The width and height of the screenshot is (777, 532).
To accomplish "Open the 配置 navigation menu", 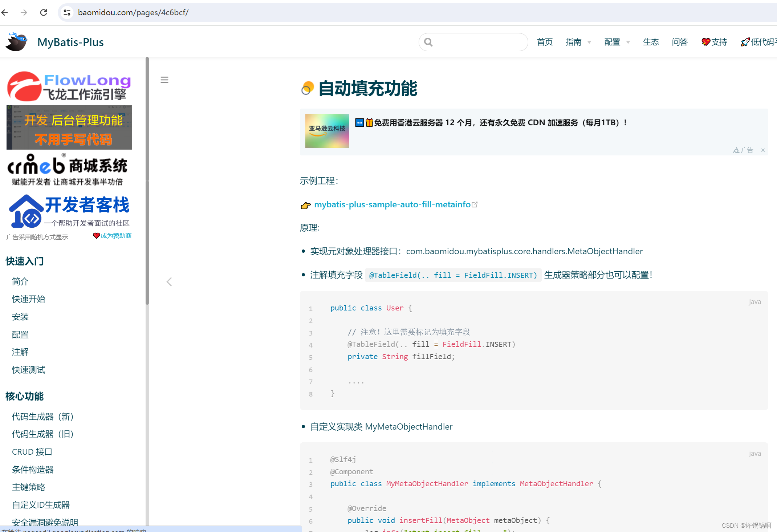I will click(612, 42).
